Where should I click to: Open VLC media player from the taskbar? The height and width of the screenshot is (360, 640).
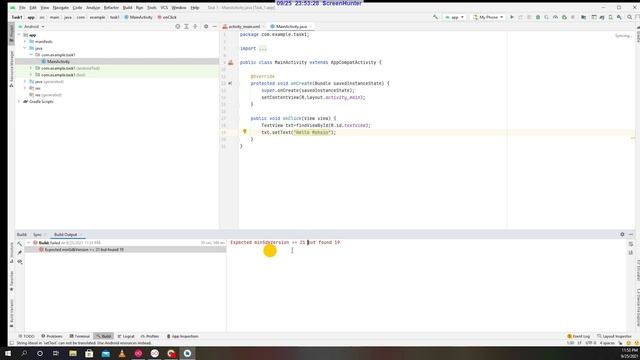pos(122,353)
